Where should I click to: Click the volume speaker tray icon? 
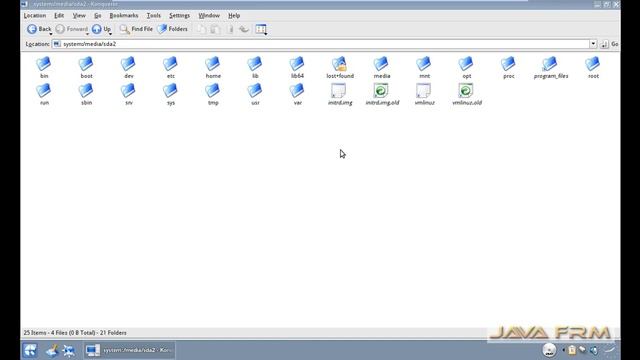[x=594, y=350]
